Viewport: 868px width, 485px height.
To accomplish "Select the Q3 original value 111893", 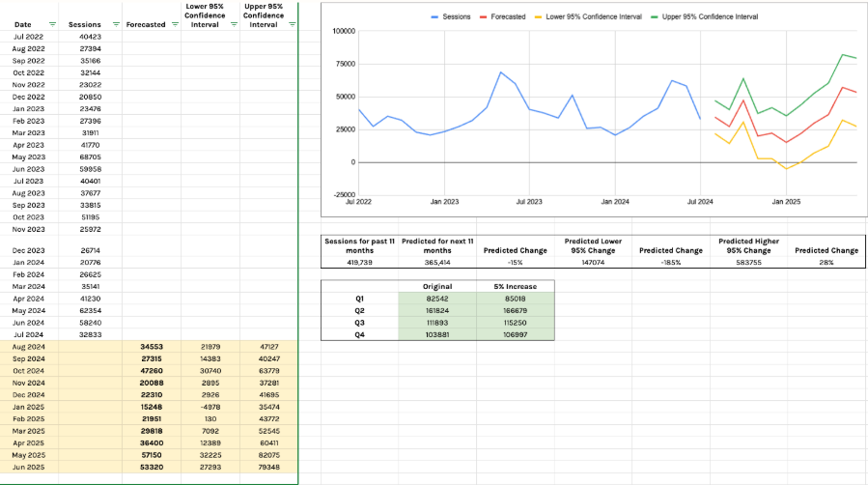I will (x=437, y=323).
